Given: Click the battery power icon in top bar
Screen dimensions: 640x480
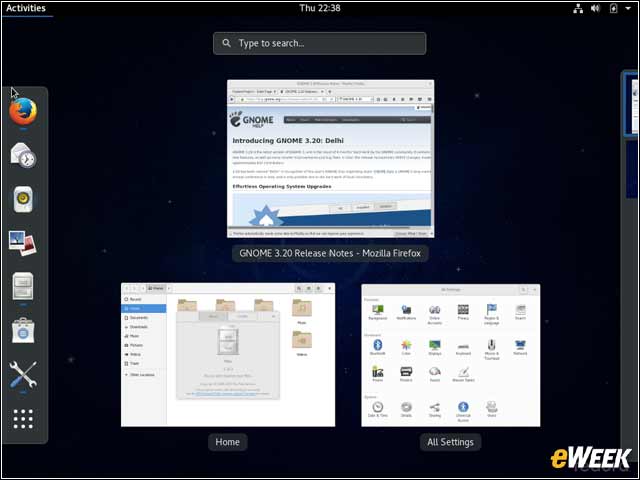Looking at the screenshot, I should pyautogui.click(x=613, y=8).
